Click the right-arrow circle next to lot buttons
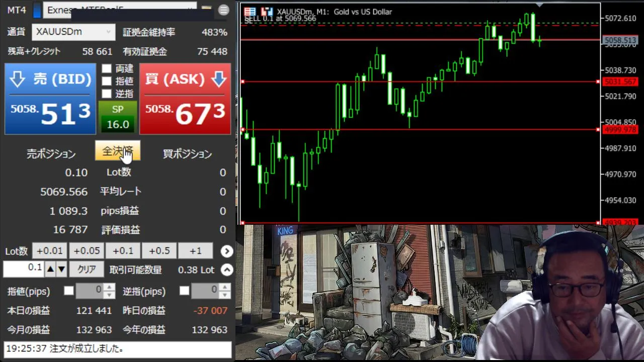 tap(227, 251)
